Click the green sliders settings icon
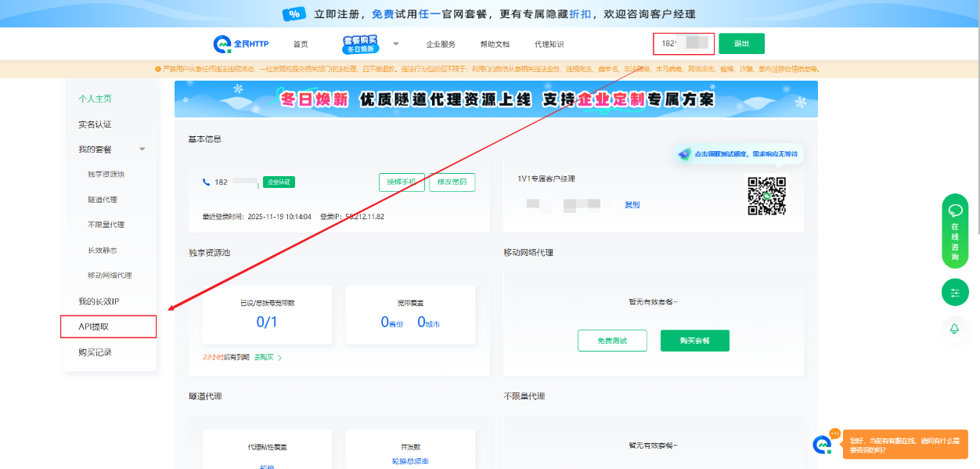Screen dimensions: 980x469 coord(955,293)
